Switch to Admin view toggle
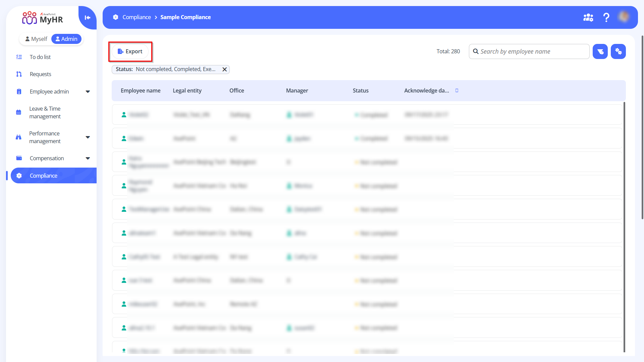The image size is (644, 362). coord(66,39)
